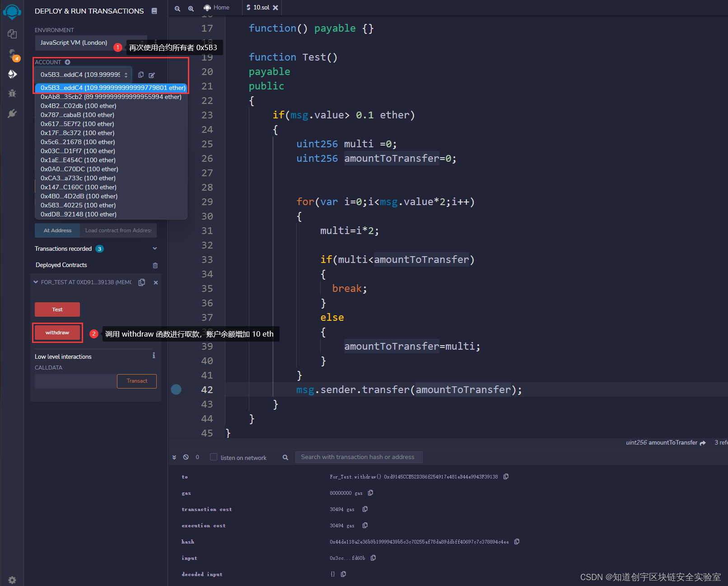Copy the transaction cost value
728x586 pixels.
pos(365,509)
